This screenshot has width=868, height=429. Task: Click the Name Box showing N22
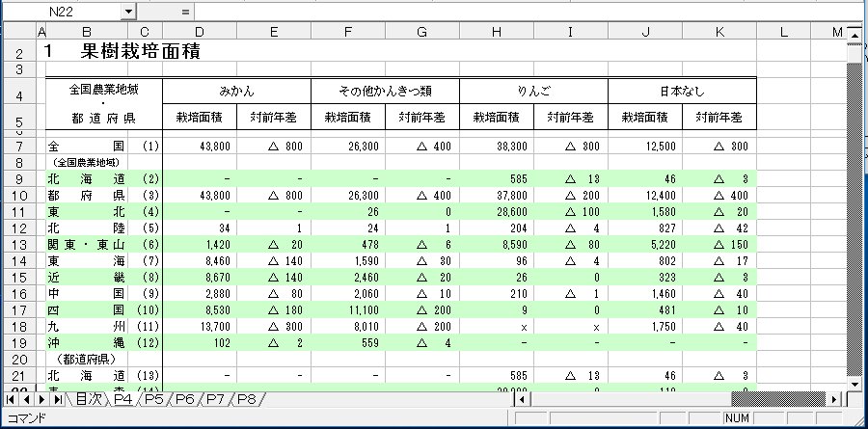pos(62,12)
